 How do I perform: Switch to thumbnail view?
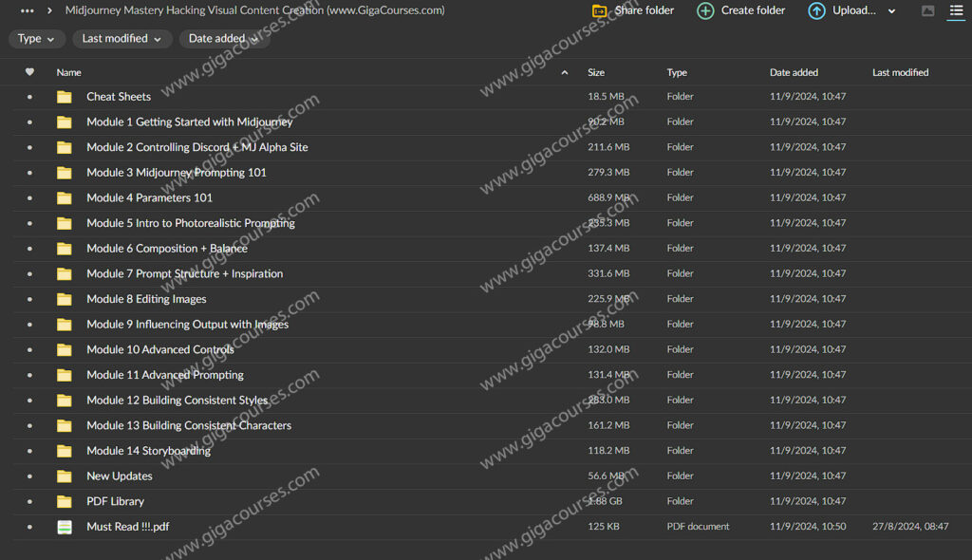point(927,10)
